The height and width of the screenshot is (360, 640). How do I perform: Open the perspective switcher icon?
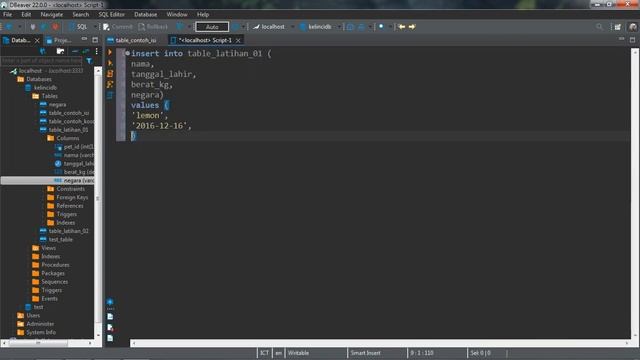click(618, 27)
